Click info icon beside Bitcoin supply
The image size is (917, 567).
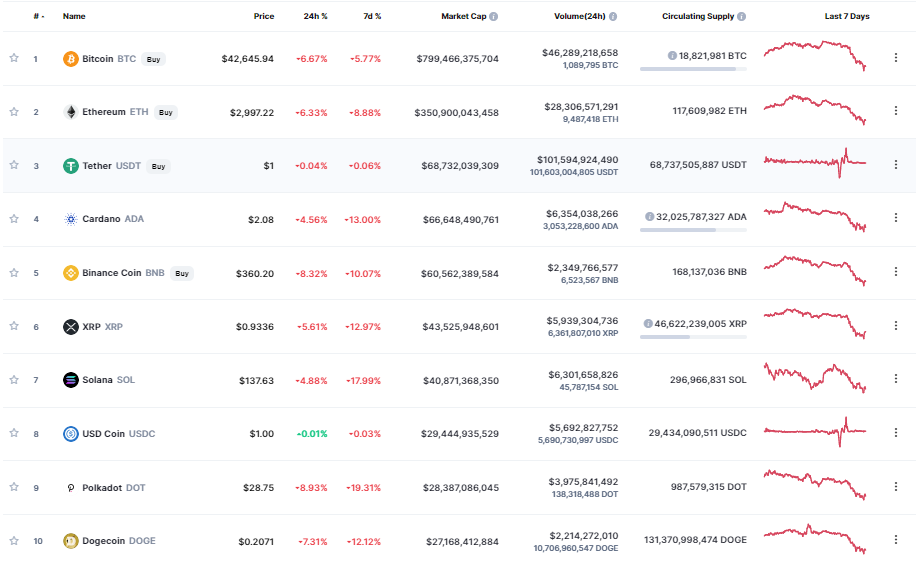click(x=673, y=56)
